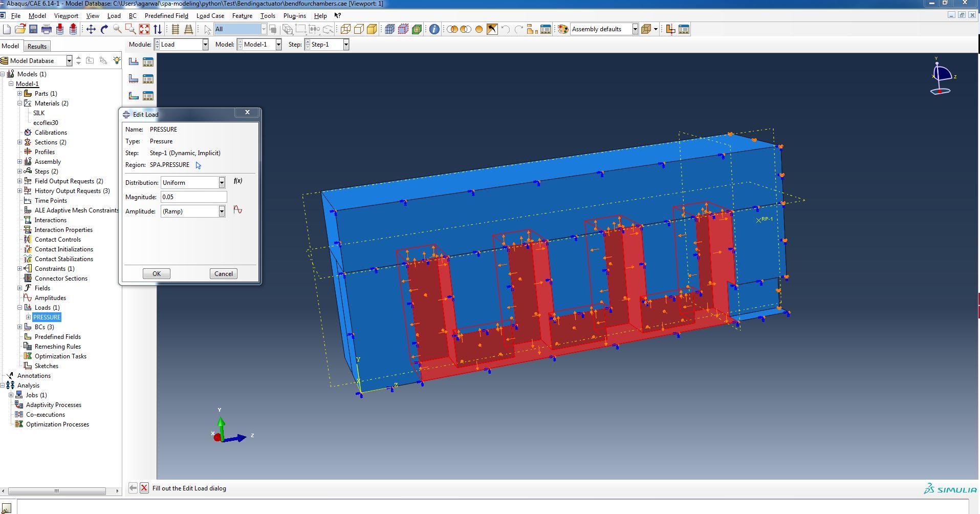Viewport: 980px width, 514px height.
Task: Open the color code palette dialog
Action: (x=563, y=29)
